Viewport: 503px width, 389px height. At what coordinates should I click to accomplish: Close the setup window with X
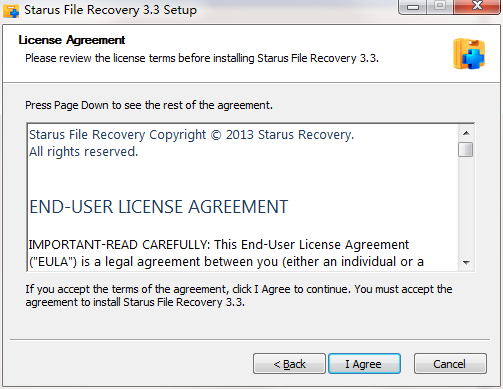point(477,7)
